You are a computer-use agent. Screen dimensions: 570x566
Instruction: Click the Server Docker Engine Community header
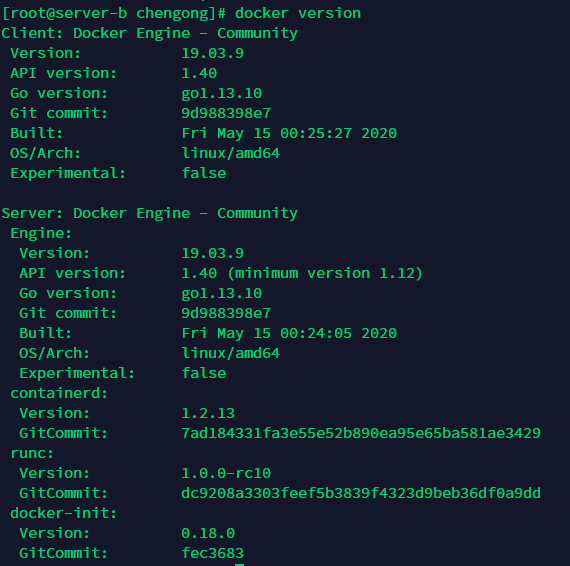click(149, 213)
